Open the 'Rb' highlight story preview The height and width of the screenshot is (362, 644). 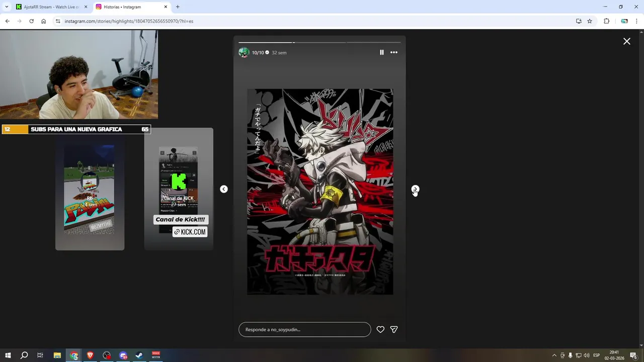[90, 189]
